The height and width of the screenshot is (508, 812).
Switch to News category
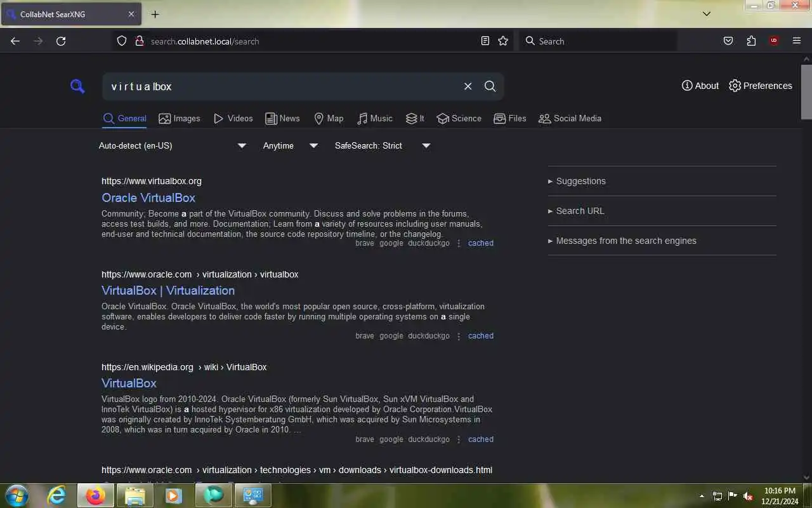tap(282, 119)
